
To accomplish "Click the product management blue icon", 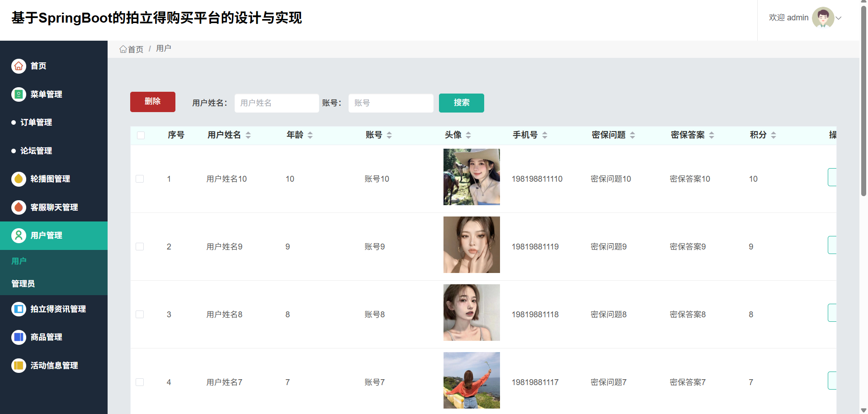I will tap(19, 337).
